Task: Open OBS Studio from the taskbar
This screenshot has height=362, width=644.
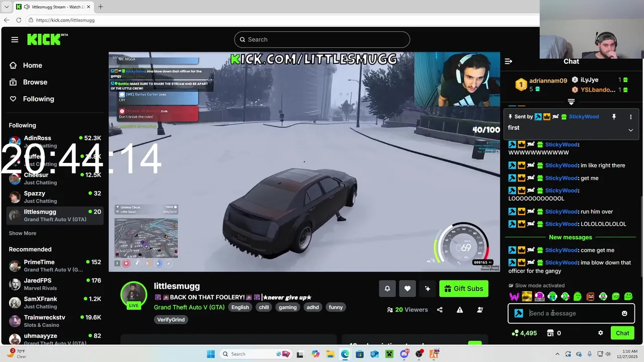Action: point(419,354)
